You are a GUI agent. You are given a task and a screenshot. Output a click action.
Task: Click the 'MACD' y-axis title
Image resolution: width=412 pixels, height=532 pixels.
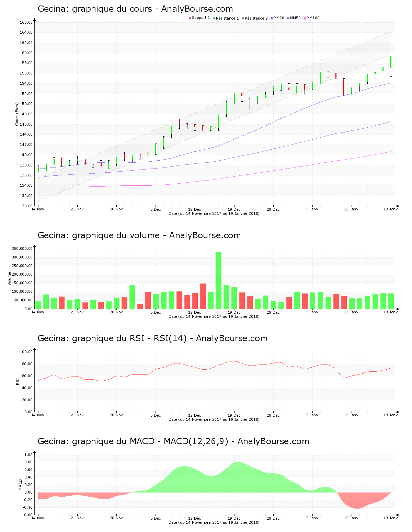20,485
